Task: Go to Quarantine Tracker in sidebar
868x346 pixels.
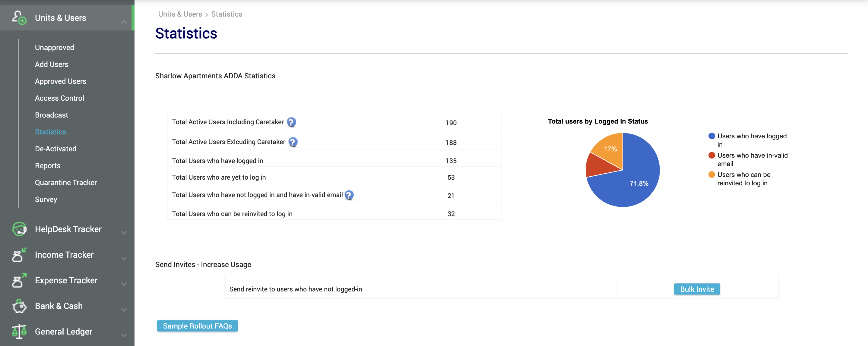Action: tap(66, 182)
